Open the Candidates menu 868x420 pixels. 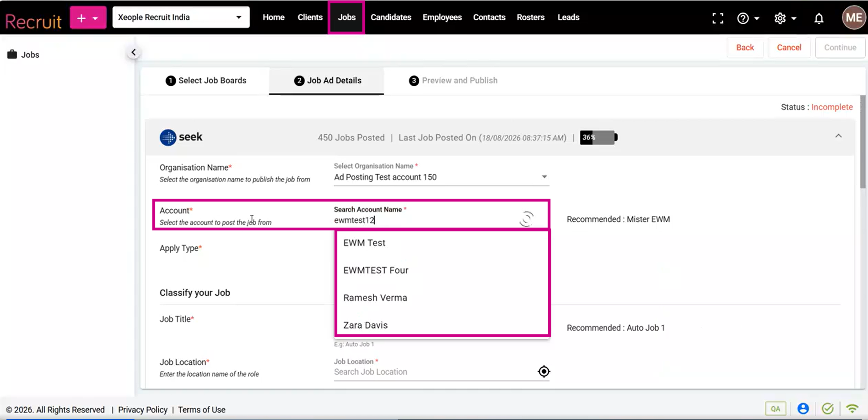pyautogui.click(x=391, y=17)
